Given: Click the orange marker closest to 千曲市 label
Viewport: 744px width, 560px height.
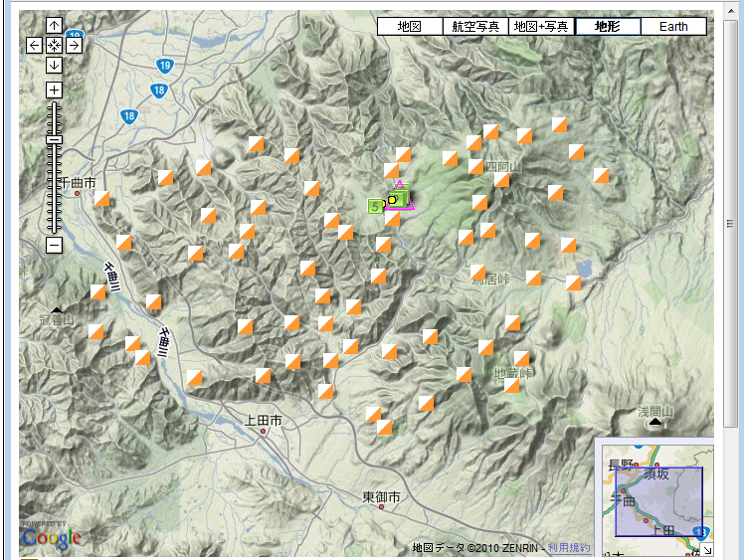Looking at the screenshot, I should 101,198.
